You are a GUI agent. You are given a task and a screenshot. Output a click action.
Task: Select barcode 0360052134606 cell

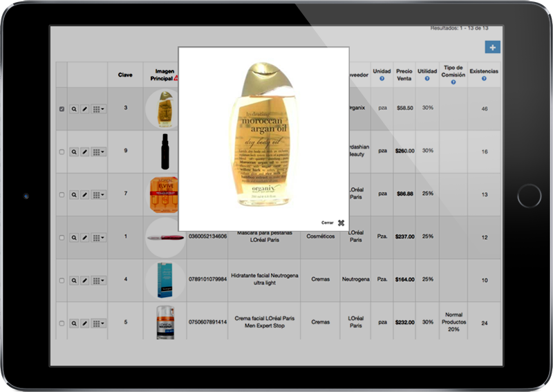pos(207,236)
